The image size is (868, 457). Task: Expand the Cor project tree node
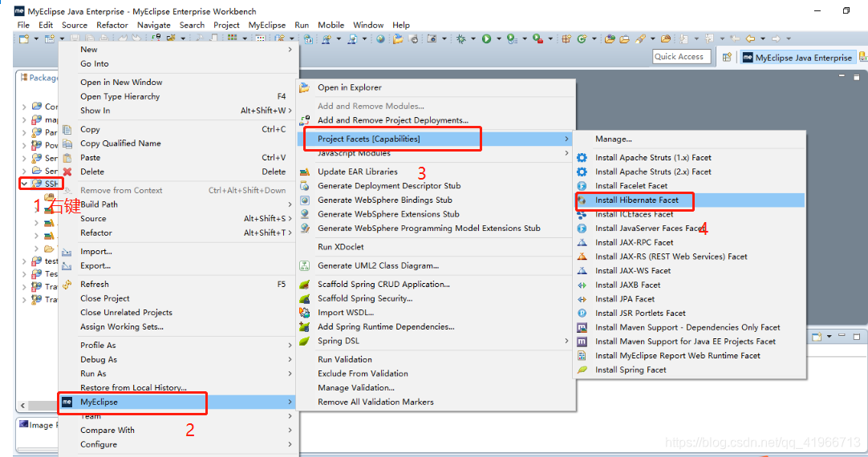click(24, 106)
